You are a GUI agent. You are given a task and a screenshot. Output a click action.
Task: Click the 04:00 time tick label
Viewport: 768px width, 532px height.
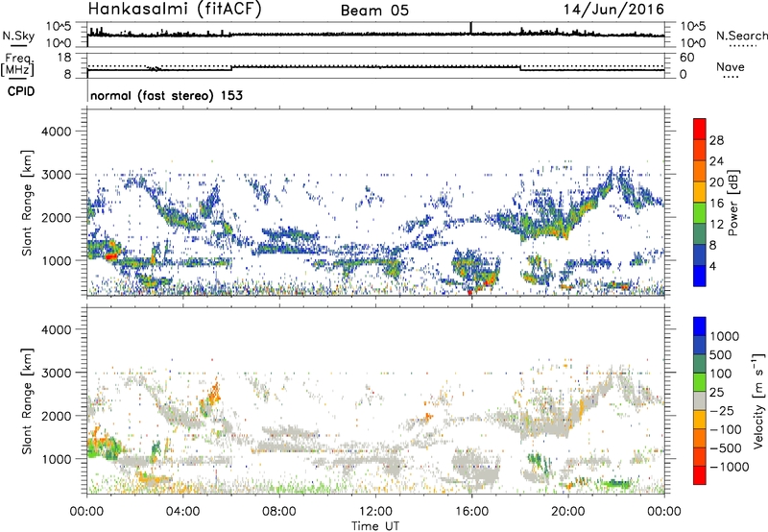183,512
